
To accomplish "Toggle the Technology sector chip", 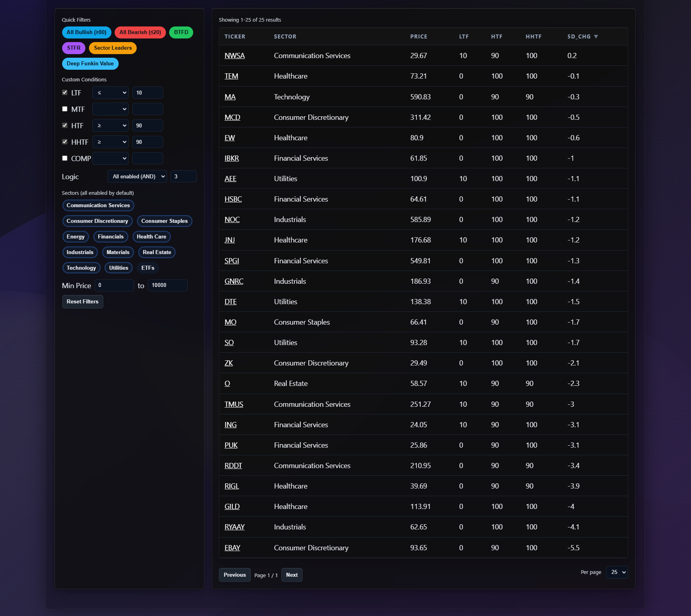I will 81,268.
